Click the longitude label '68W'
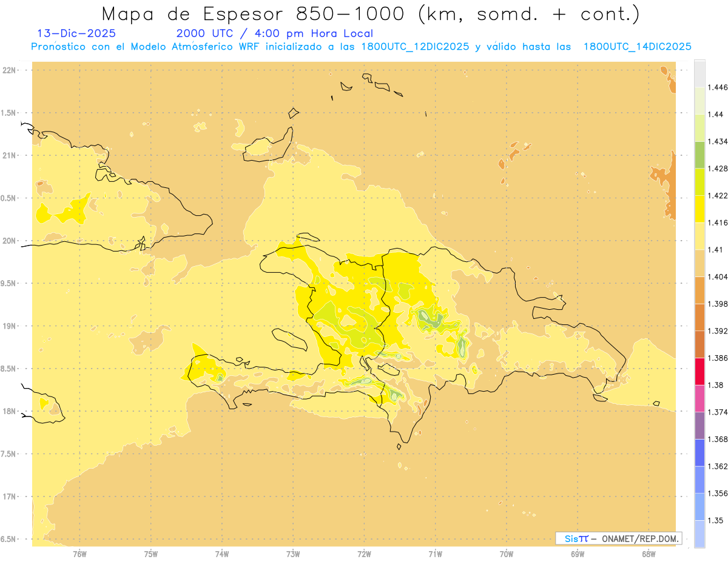Screen dimensions: 728x562 coord(649,554)
